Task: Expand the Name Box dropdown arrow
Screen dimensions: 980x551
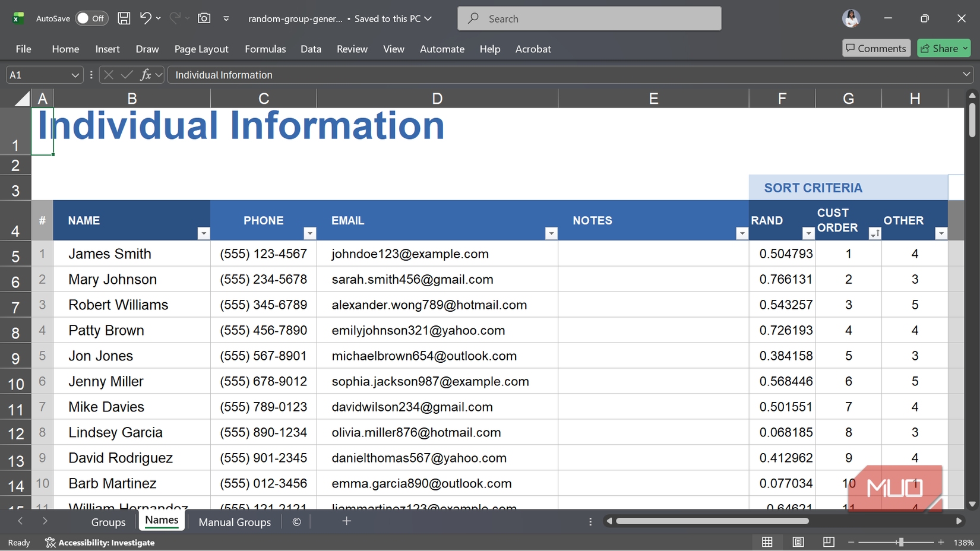Action: 75,75
